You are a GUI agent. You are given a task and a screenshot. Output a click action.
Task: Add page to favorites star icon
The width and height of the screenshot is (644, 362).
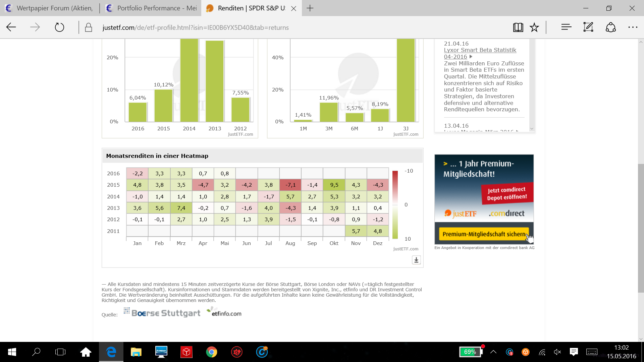tap(534, 27)
